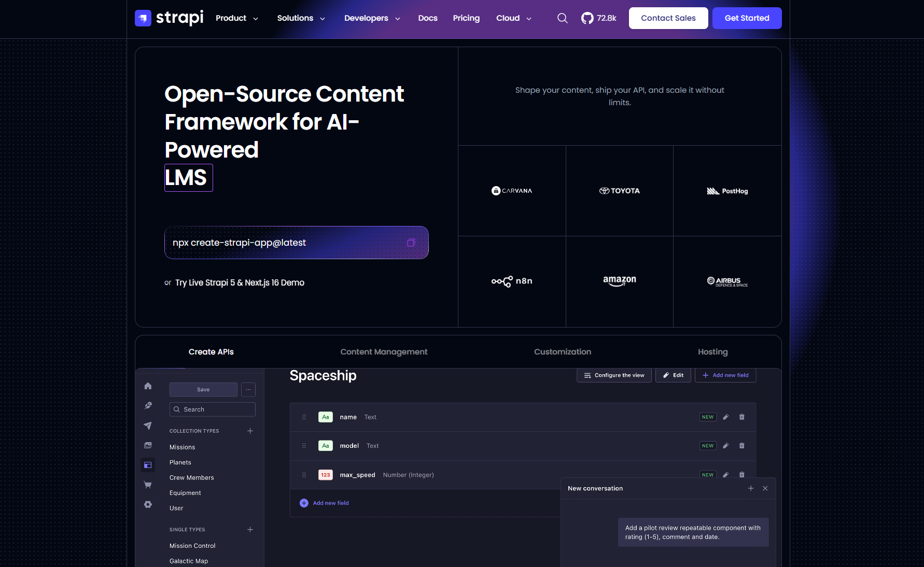Select the Galactic Map single type
This screenshot has height=567, width=924.
(x=189, y=561)
